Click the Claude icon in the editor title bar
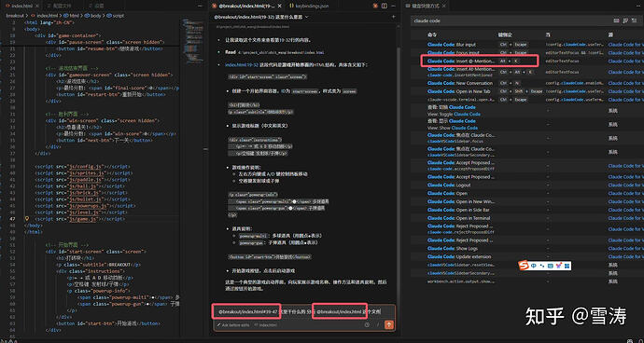This screenshot has width=644, height=343. click(375, 7)
